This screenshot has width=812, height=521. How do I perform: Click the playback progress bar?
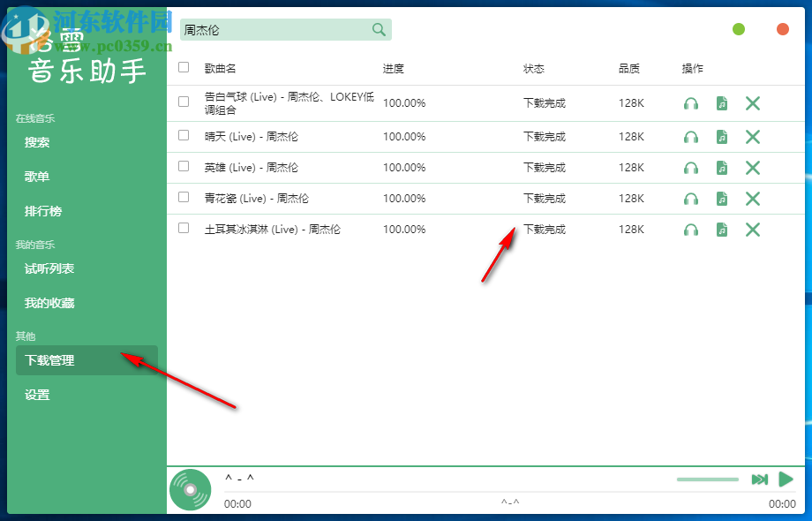(x=510, y=492)
